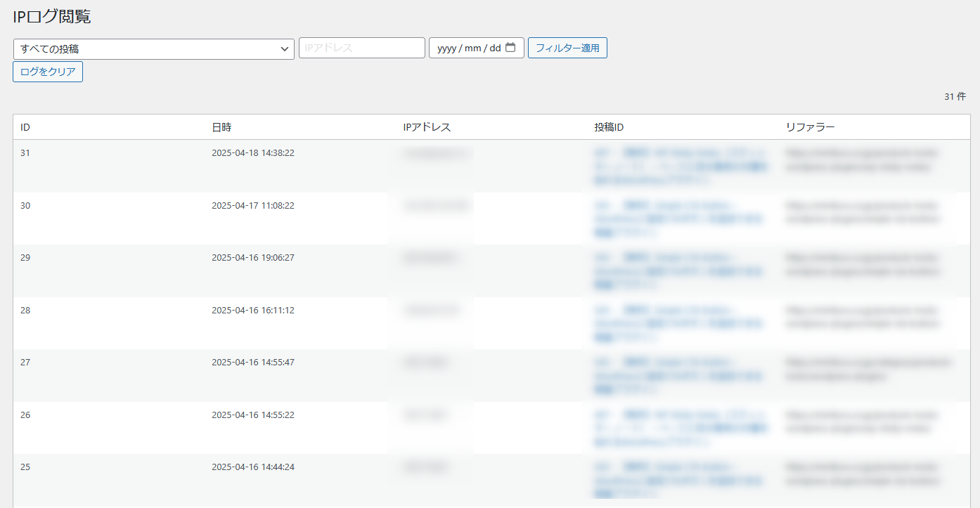Open the post link in row ID 29
Image resolution: width=980 pixels, height=508 pixels.
tap(678, 271)
